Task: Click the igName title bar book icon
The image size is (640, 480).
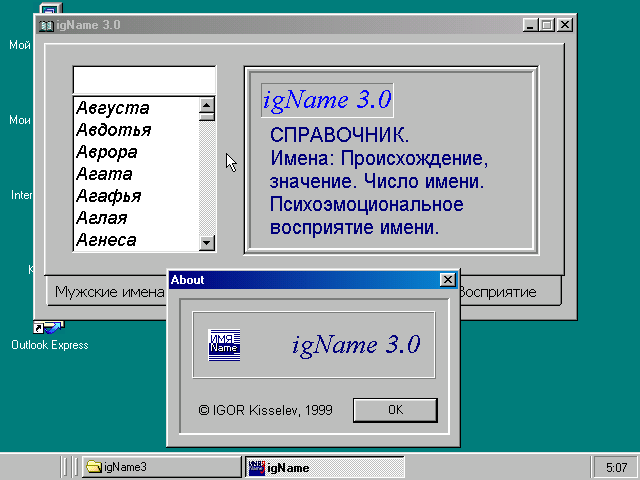Action: [x=46, y=25]
